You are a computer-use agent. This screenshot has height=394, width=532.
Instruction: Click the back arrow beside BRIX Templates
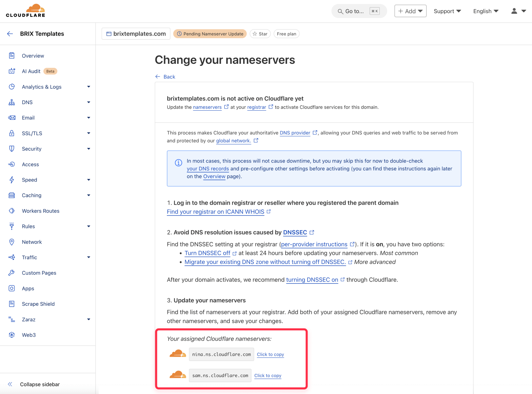pos(10,34)
